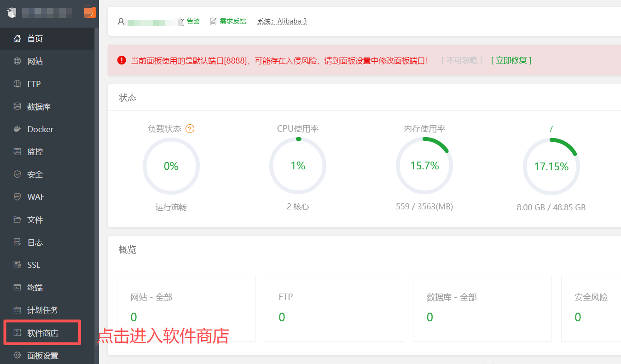621x364 pixels.
Task: Click the 系统: Alibaba 3 label
Action: click(282, 21)
